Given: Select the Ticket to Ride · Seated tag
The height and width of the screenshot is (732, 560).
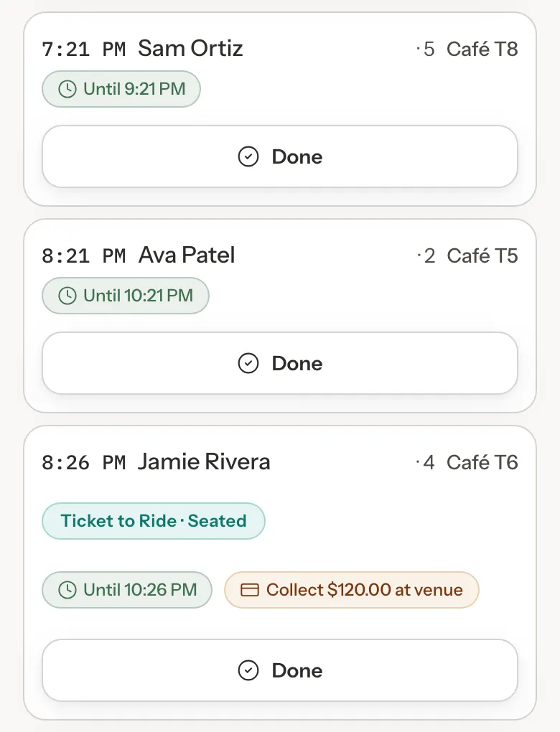Looking at the screenshot, I should pyautogui.click(x=154, y=521).
